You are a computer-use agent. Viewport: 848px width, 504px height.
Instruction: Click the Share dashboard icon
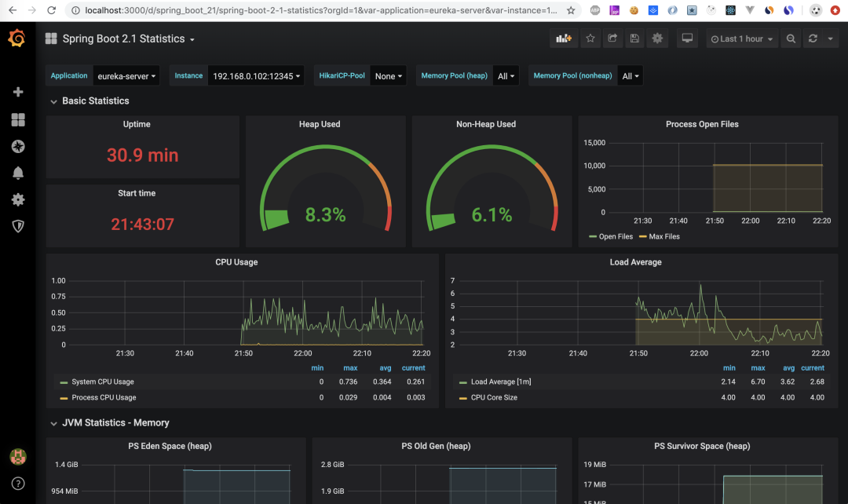[612, 38]
